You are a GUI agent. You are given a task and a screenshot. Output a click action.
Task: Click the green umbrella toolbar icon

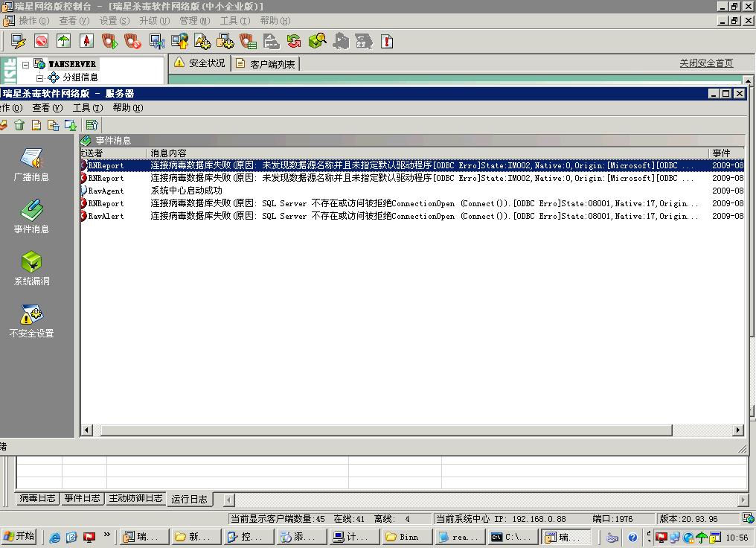64,41
